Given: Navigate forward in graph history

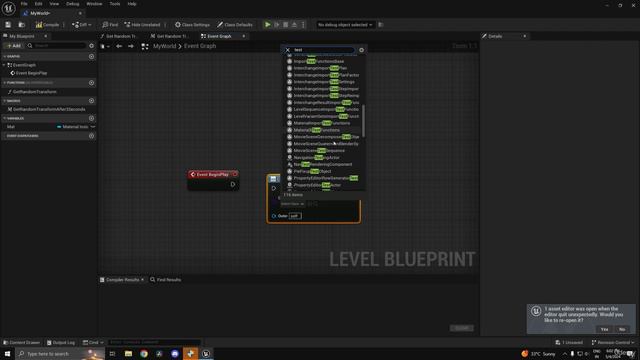Looking at the screenshot, I should pos(131,47).
